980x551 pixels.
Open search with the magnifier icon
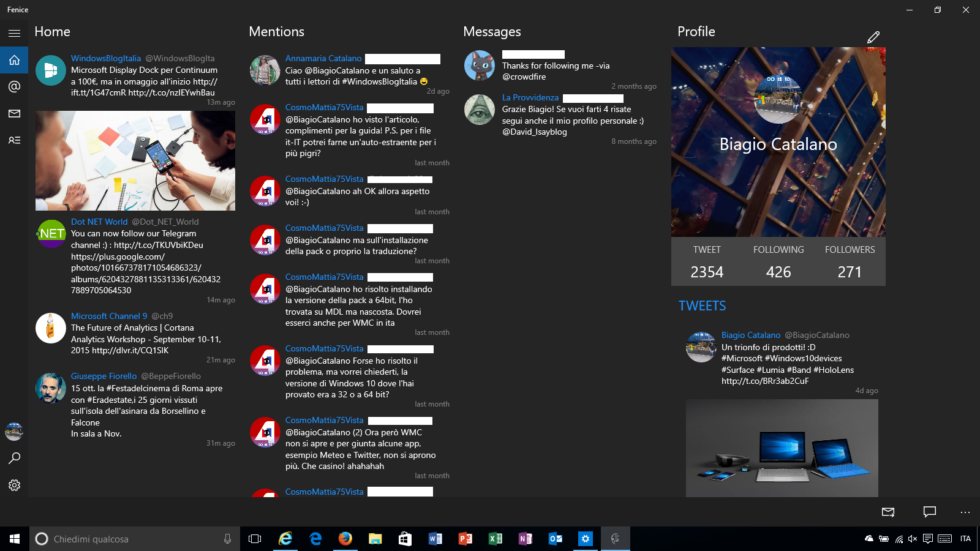point(14,458)
